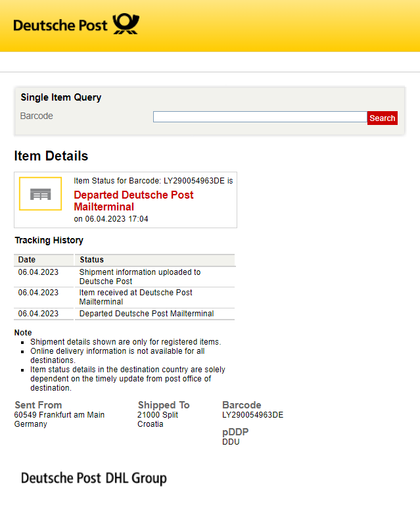Click the barcode number LY290054963DE under Barcode heading
The image size is (420, 511).
[252, 415]
